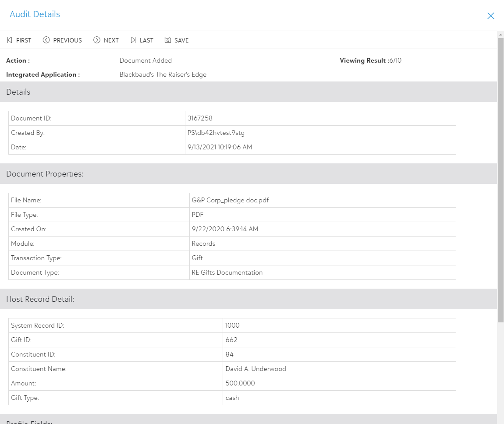Image resolution: width=504 pixels, height=424 pixels.
Task: Click Constituent ID value 84
Action: click(x=230, y=354)
